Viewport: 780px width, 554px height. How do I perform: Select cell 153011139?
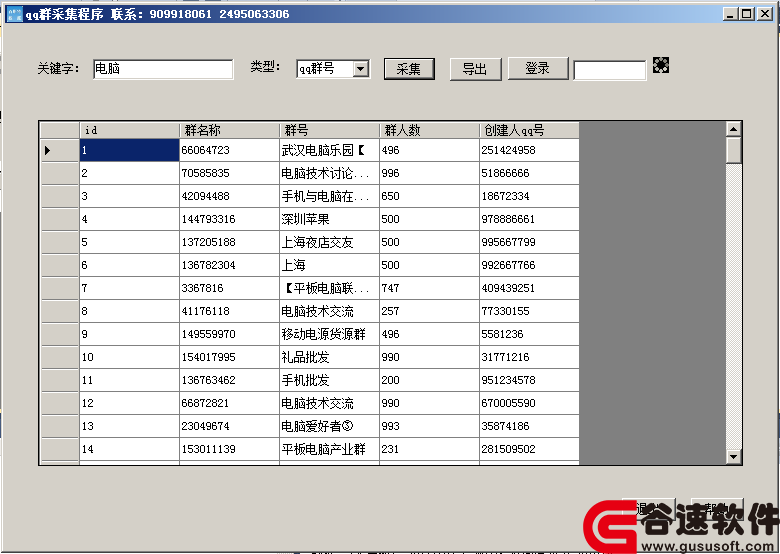tap(229, 449)
